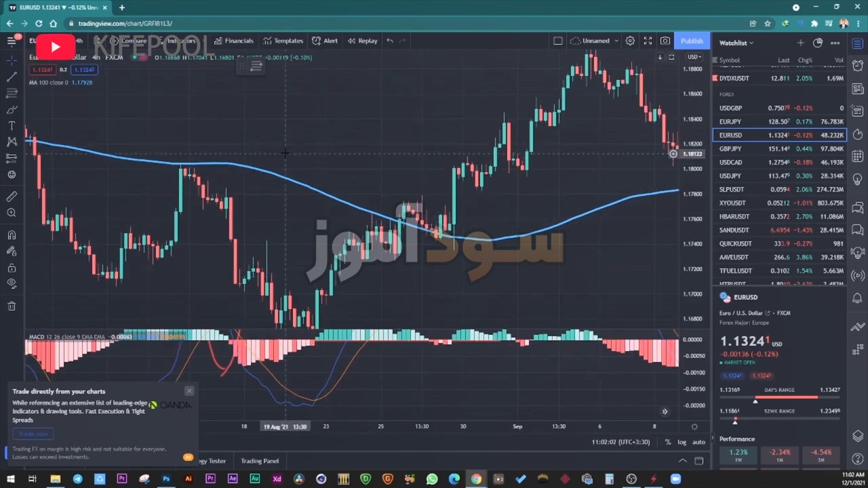Open the timezone selector 11:02:02 (UTC+3:30)
Screen dimensions: 868x488
(620, 442)
